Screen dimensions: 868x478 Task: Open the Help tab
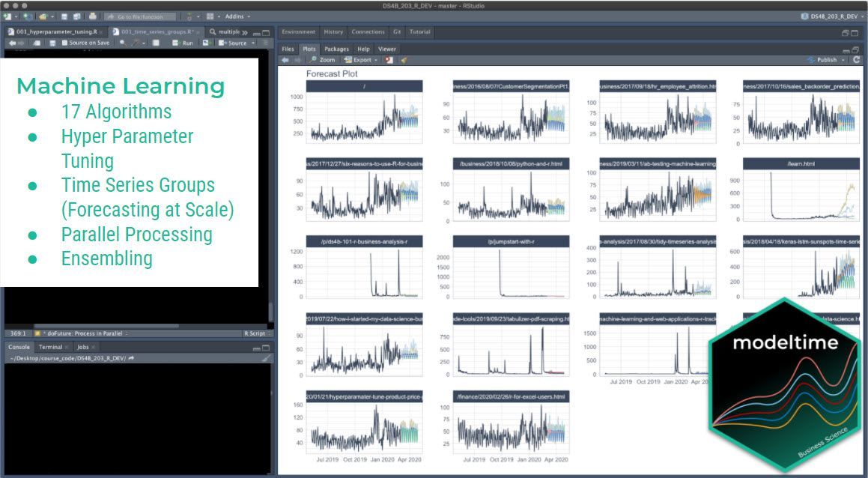pyautogui.click(x=363, y=49)
